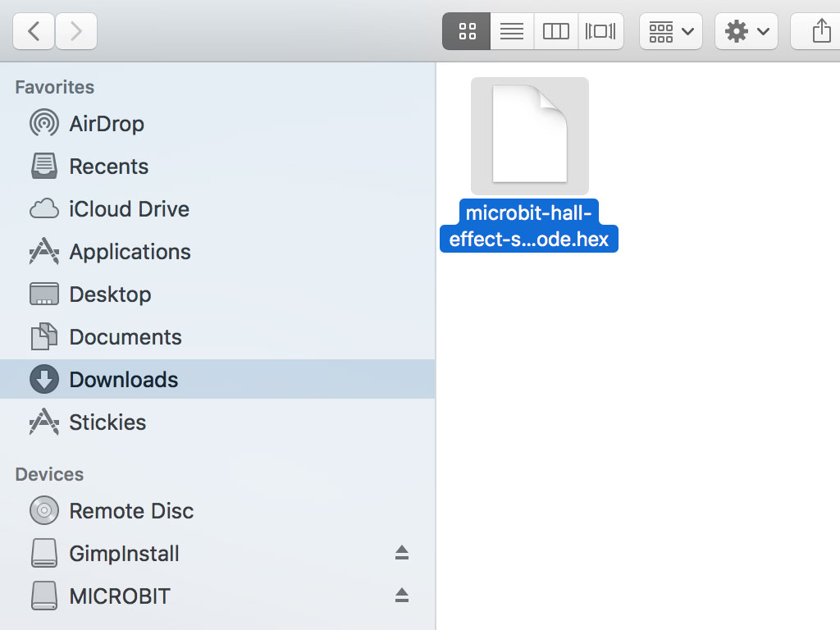Click the microbit-hall-effect hex filename label
The width and height of the screenshot is (840, 630).
(529, 226)
